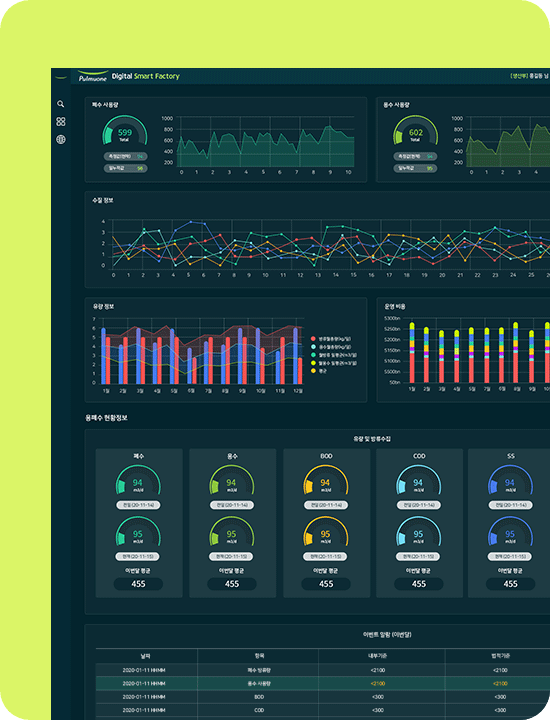Click the second pill under 599 gauge

pos(125,169)
